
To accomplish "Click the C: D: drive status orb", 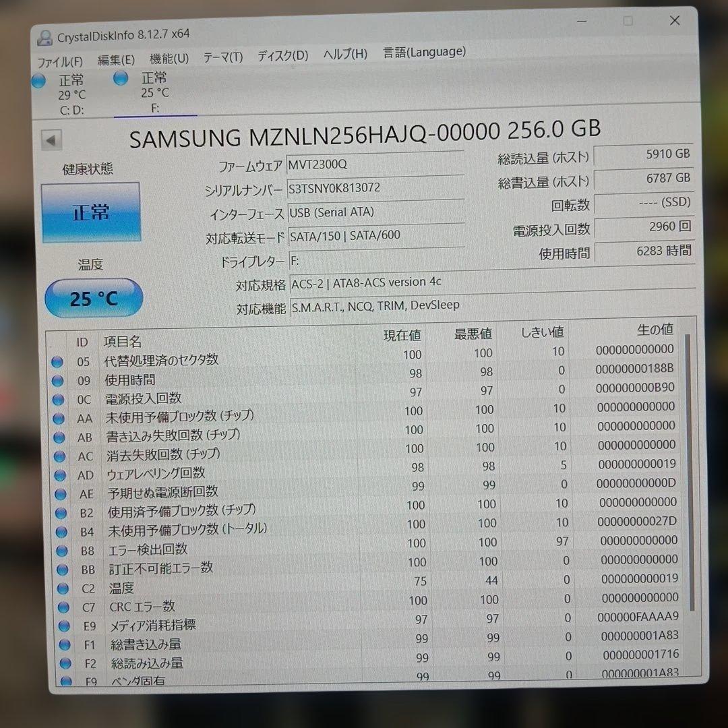I will (39, 81).
